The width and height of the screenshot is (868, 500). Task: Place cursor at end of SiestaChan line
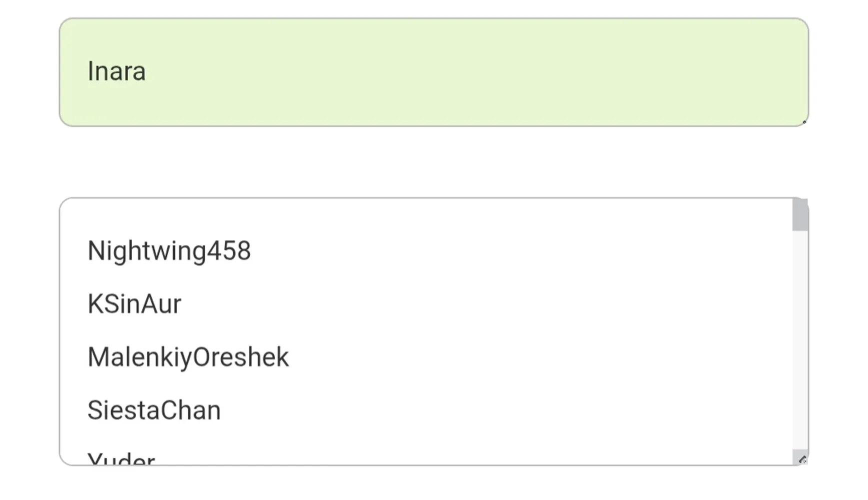[x=221, y=410]
